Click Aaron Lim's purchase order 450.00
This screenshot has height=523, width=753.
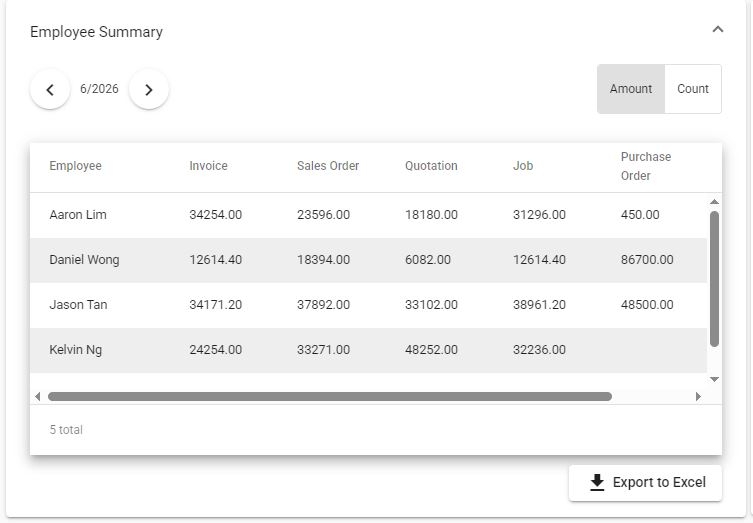(x=640, y=215)
